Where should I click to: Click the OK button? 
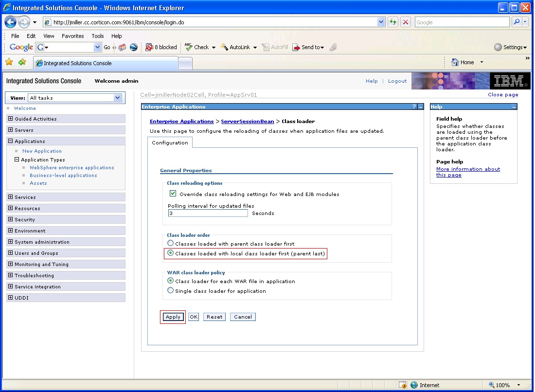point(194,317)
